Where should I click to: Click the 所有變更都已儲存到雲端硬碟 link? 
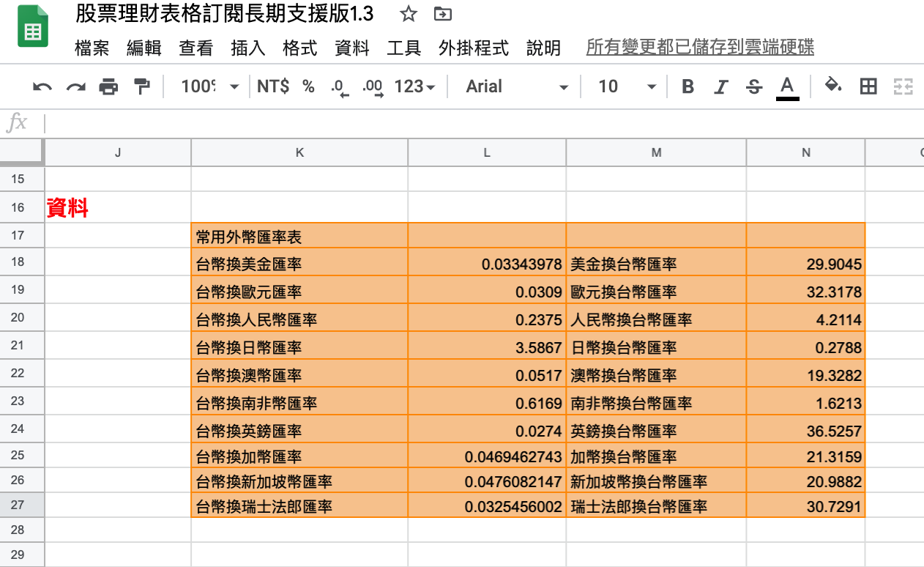point(700,48)
